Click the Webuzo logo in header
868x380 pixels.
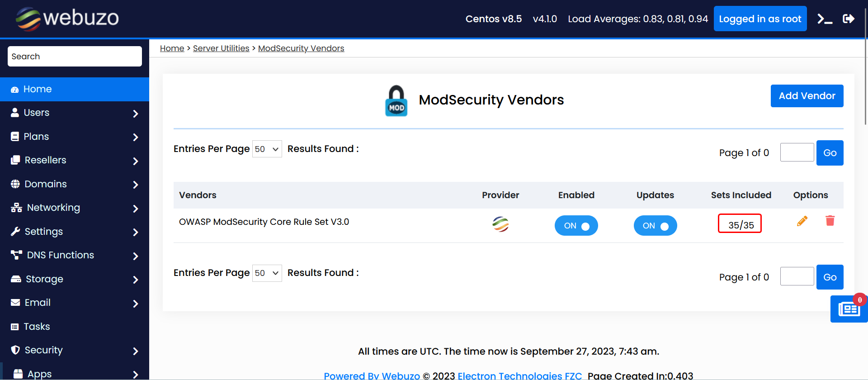pos(67,19)
